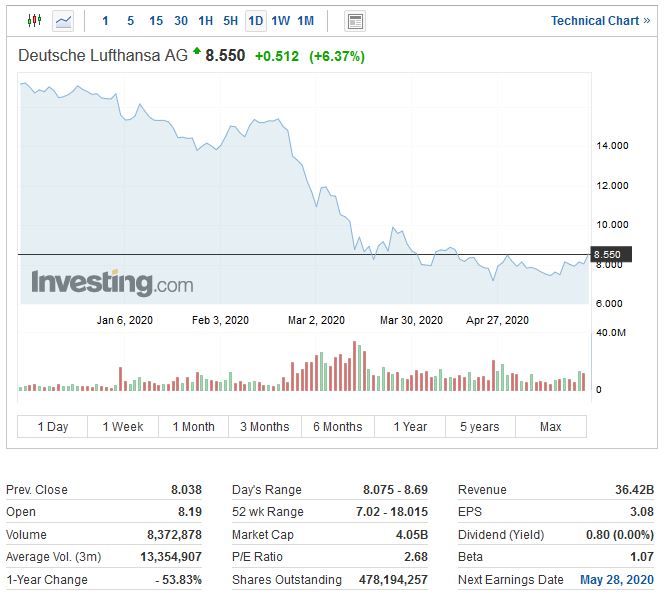Click the +0.512 price change value

(277, 56)
